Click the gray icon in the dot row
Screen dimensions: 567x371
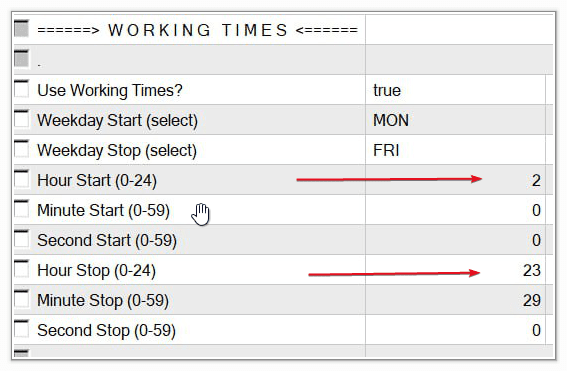[21, 59]
